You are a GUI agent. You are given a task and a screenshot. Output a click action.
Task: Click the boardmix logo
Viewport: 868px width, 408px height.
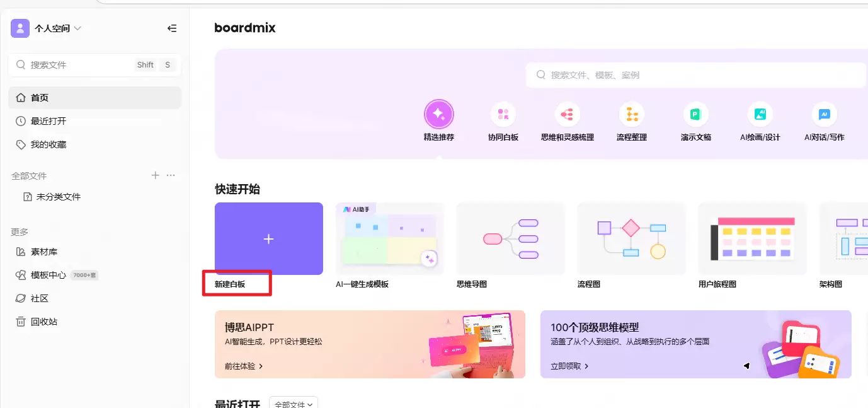[245, 28]
